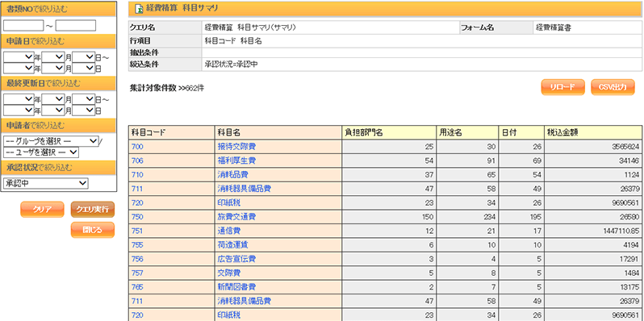644x321 pixels.
Task: Open the 通信費 link
Action: pos(228,231)
